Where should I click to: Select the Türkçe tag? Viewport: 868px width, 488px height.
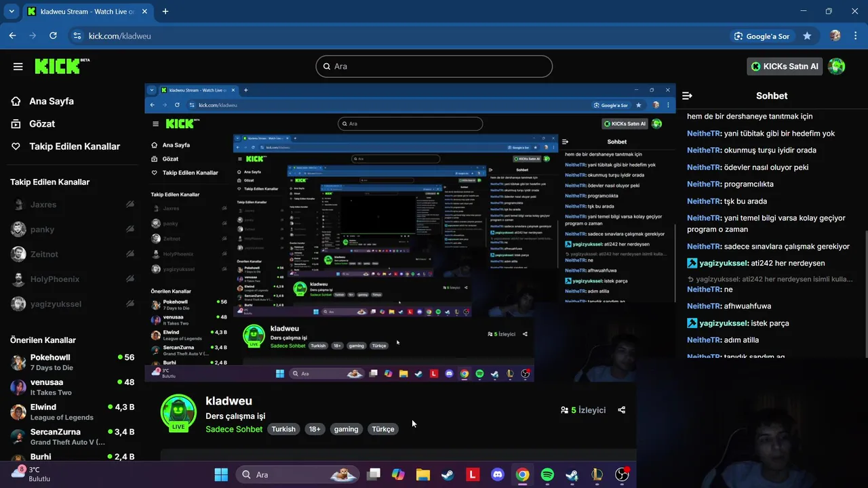click(x=383, y=429)
